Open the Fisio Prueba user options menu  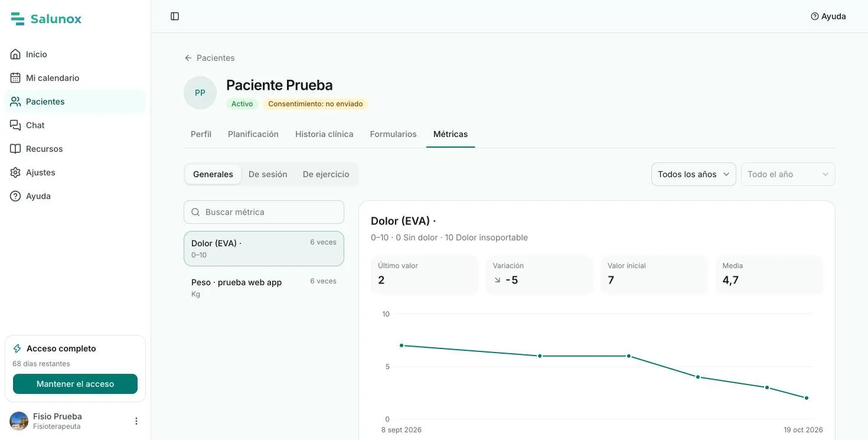(136, 421)
